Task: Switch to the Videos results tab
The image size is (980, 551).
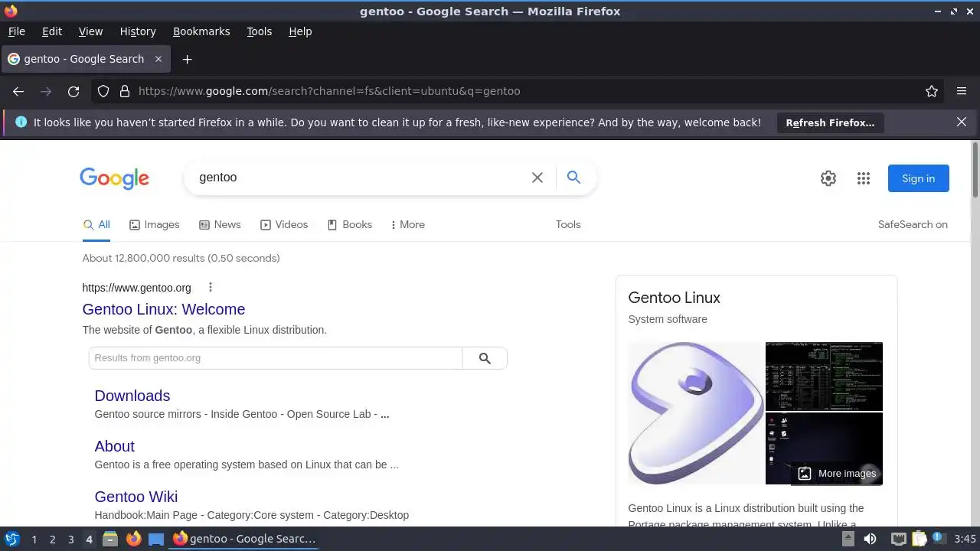Action: [284, 224]
